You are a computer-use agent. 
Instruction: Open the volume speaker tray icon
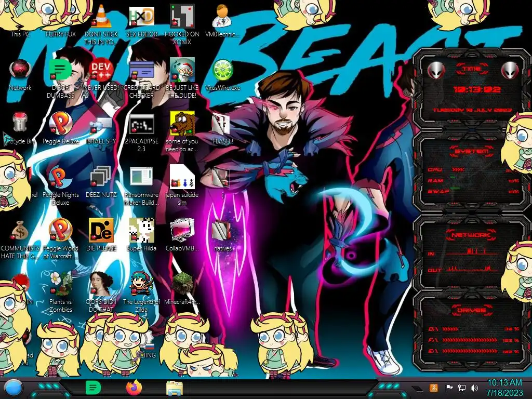coord(474,388)
